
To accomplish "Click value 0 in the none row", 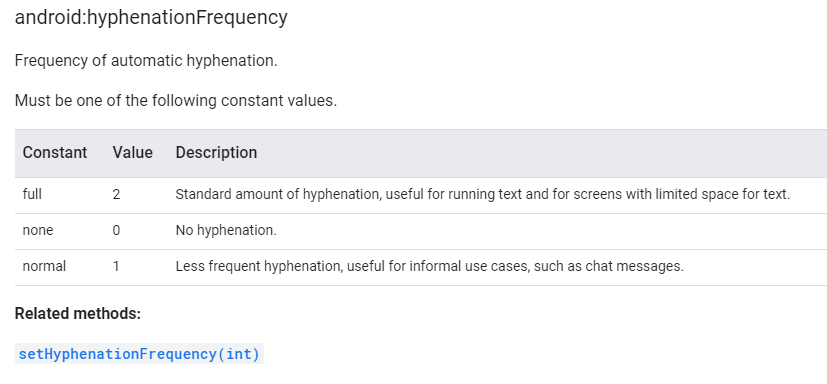I will click(116, 231).
